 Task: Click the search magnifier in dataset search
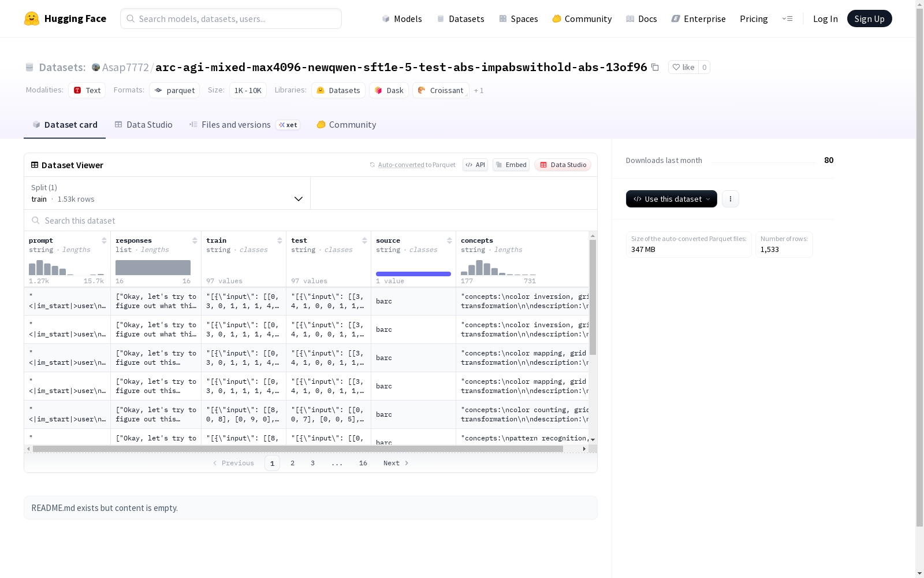36,220
